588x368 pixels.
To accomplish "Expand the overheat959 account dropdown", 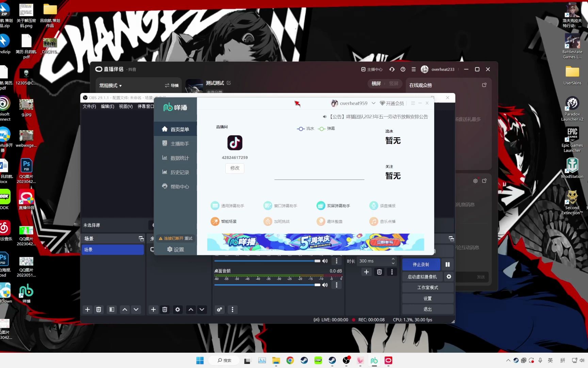I will click(x=373, y=103).
